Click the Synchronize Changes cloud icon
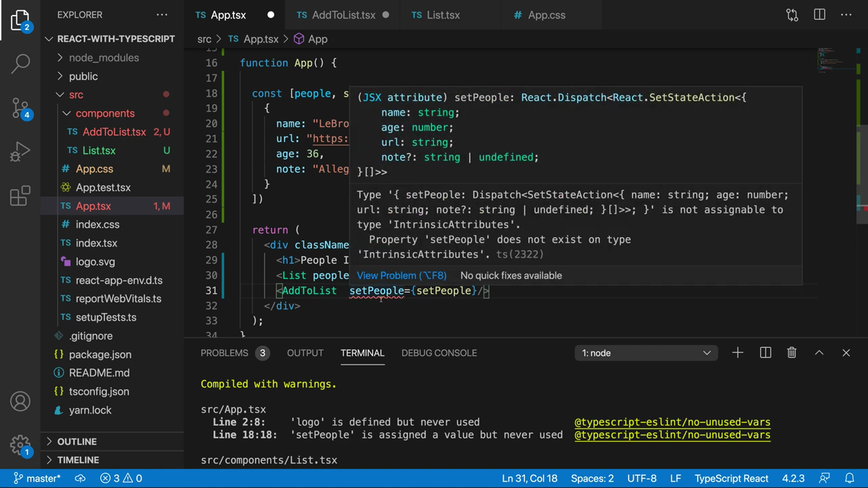 (80, 478)
